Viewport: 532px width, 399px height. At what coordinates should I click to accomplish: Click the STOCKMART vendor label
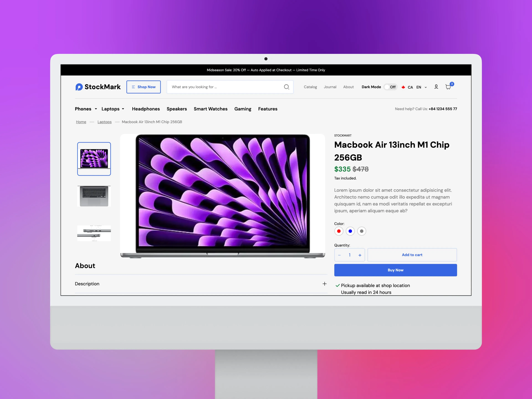pyautogui.click(x=343, y=136)
